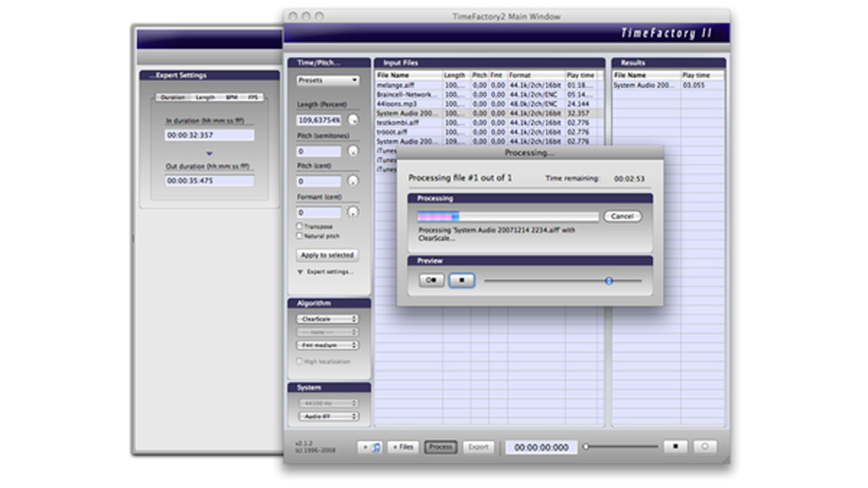The width and height of the screenshot is (868, 488).
Task: Click the Formant (cent) rotary knob
Action: [353, 212]
